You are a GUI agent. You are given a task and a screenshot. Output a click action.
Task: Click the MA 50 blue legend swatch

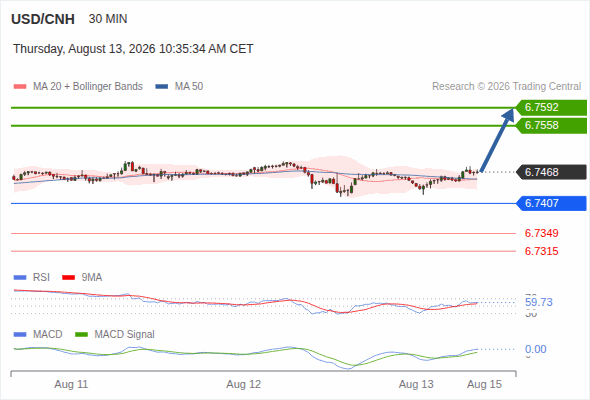point(162,87)
